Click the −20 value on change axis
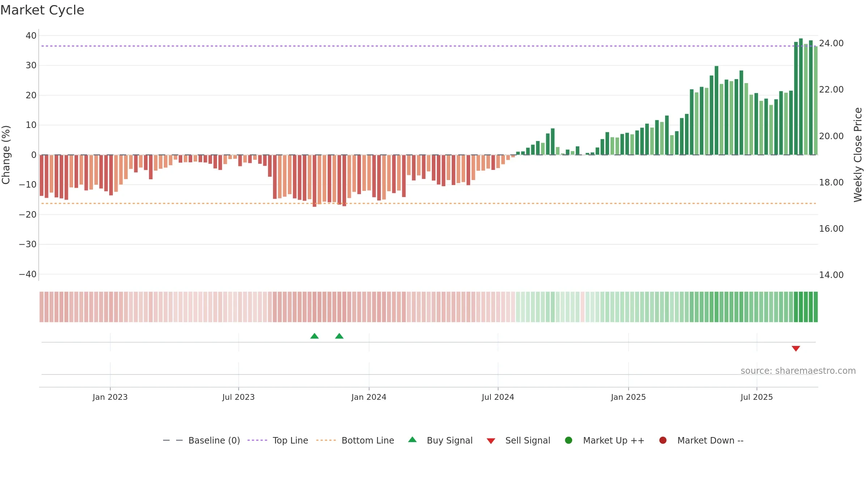Screen dimensions: 868x488 coord(28,215)
